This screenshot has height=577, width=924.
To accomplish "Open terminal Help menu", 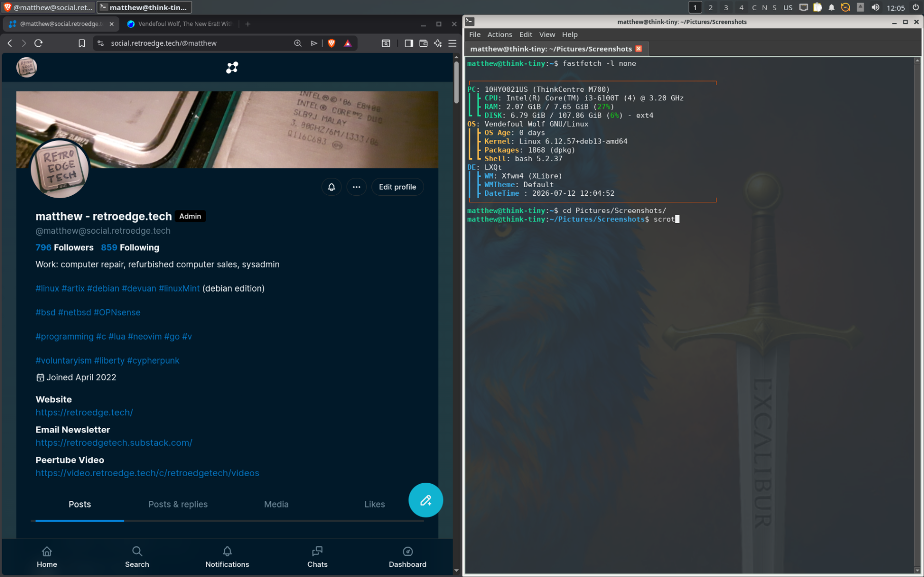I will pos(570,34).
